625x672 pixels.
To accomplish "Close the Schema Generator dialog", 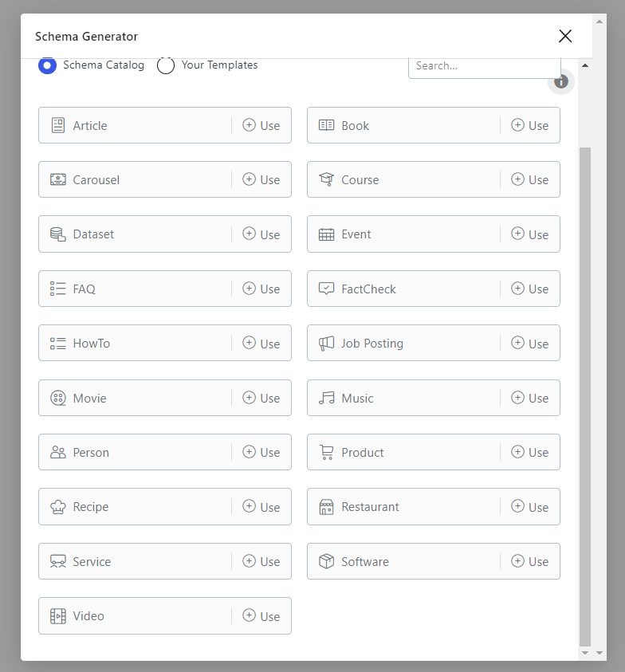I will (x=565, y=36).
